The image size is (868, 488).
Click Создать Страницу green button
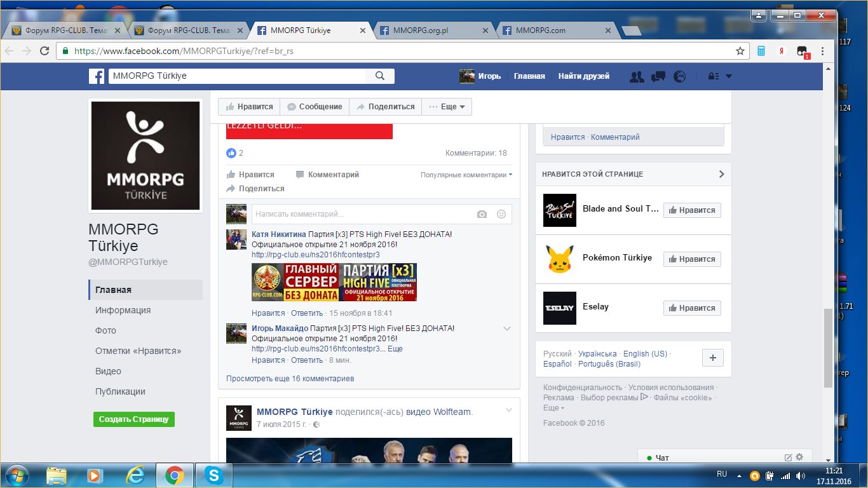134,419
